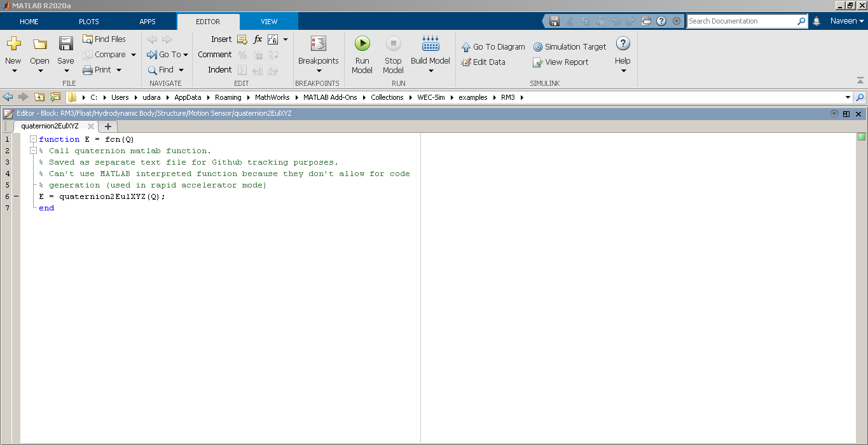Insert a function with the fx icon
This screenshot has height=445, width=868.
[x=257, y=39]
